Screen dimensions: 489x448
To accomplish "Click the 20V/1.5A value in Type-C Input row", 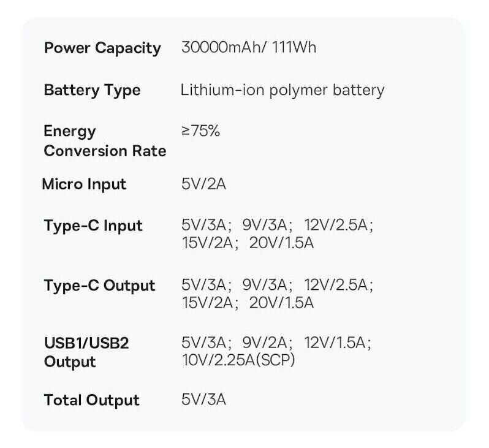I will tap(281, 243).
